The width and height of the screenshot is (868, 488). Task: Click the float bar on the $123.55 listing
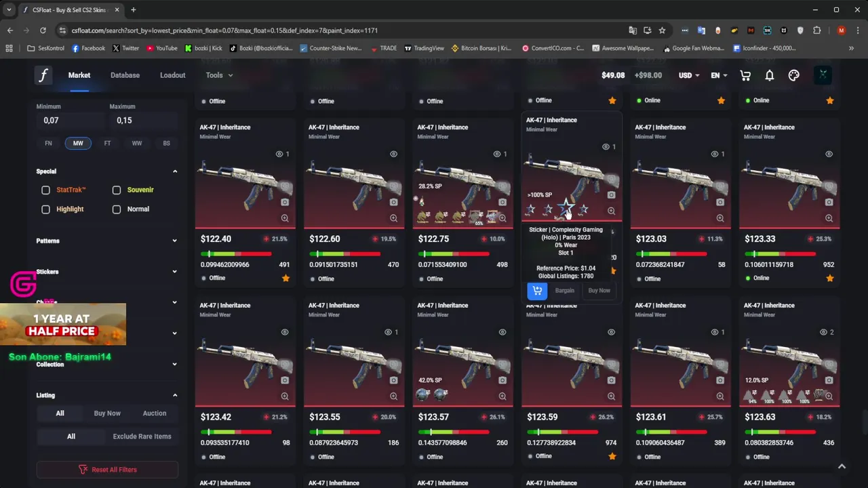coord(344,432)
